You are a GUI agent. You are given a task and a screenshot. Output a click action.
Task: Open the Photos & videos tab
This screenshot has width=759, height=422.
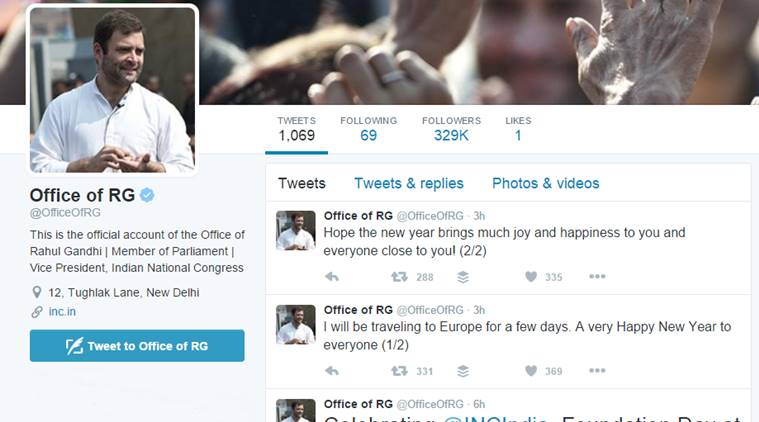click(x=546, y=183)
